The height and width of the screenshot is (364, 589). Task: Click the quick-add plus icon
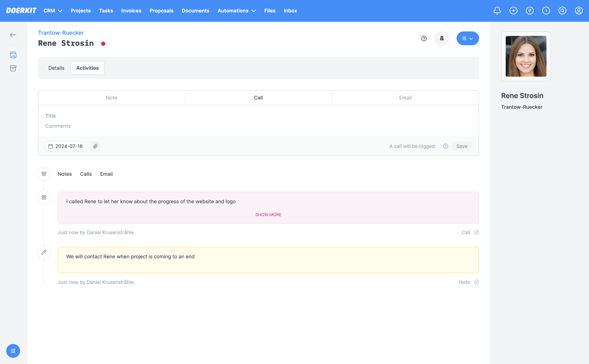pos(513,11)
